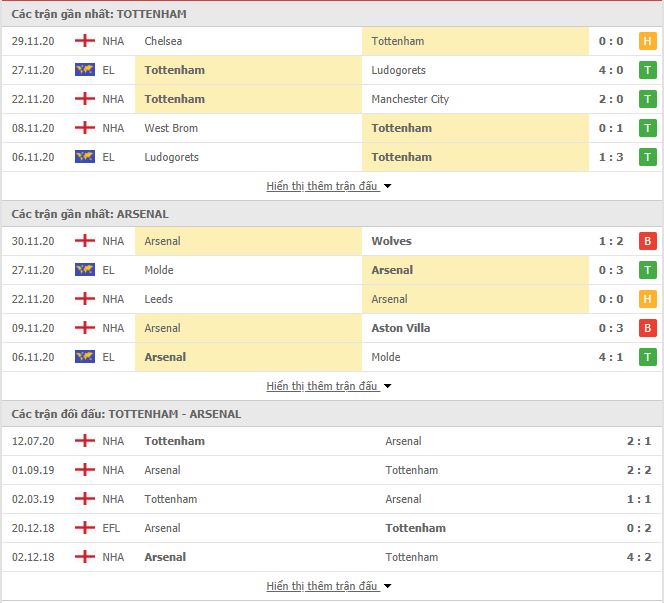Click Europa League flag on 27.11.20 Molde match
The width and height of the screenshot is (664, 603).
[85, 270]
